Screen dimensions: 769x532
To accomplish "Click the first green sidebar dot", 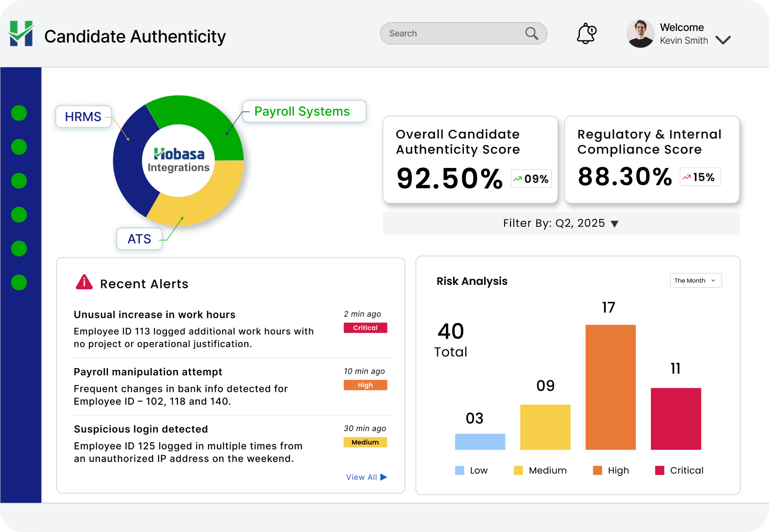I will pyautogui.click(x=19, y=113).
